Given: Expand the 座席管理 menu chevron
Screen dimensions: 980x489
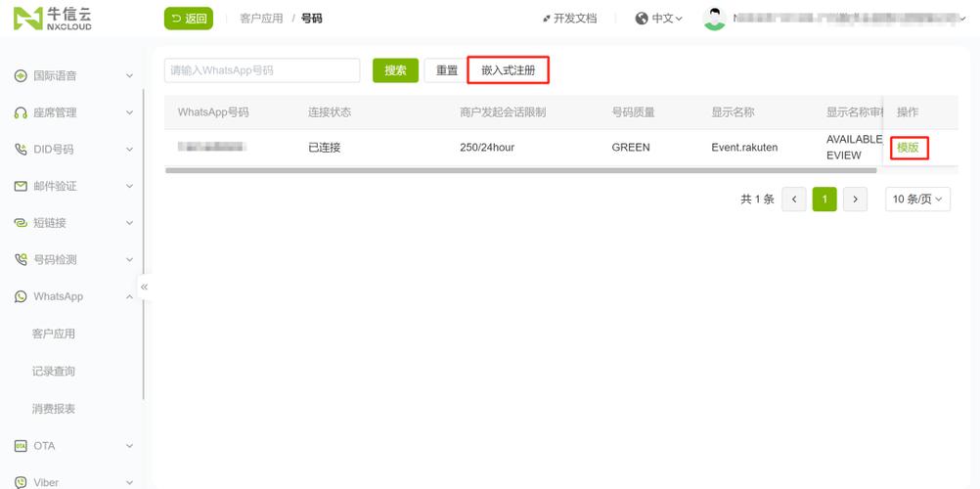Looking at the screenshot, I should 129,112.
